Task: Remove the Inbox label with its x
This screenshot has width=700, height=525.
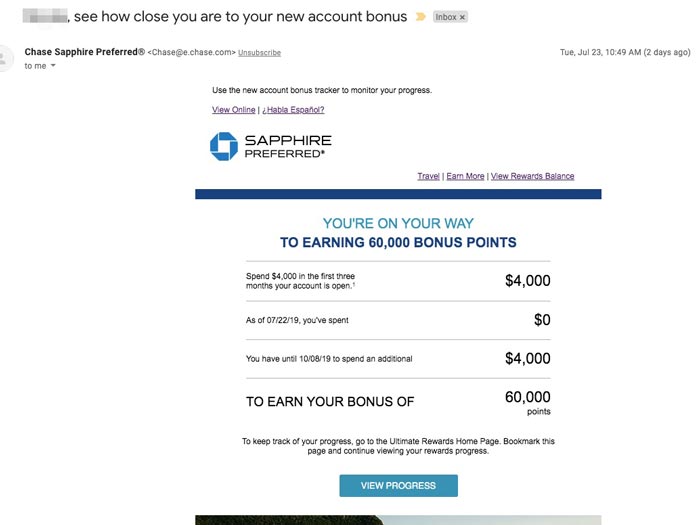Action: [x=462, y=18]
